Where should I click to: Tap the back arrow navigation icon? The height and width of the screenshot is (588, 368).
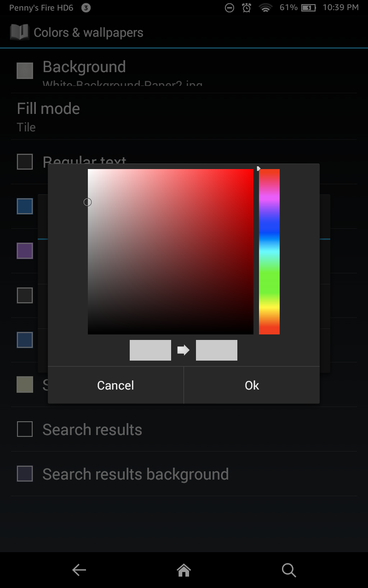(x=79, y=570)
